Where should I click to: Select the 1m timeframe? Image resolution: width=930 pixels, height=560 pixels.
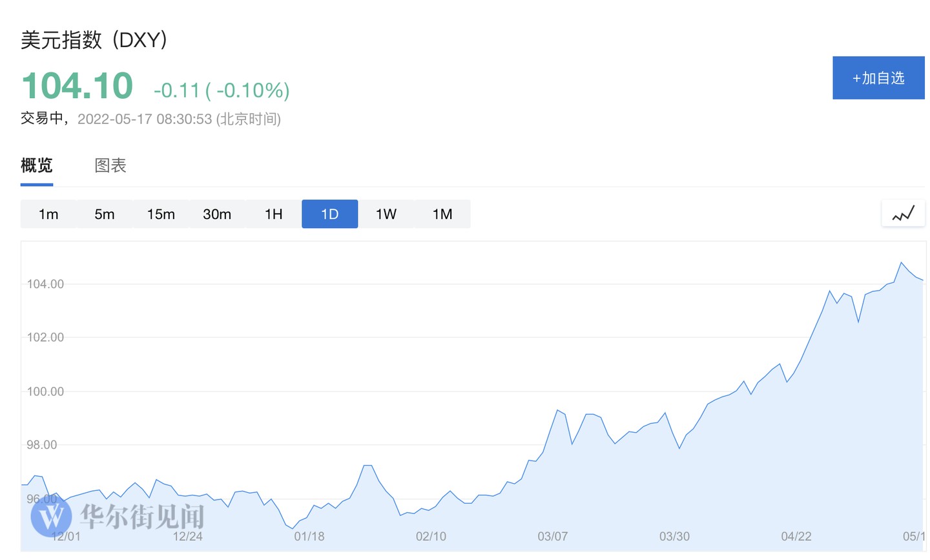[48, 214]
